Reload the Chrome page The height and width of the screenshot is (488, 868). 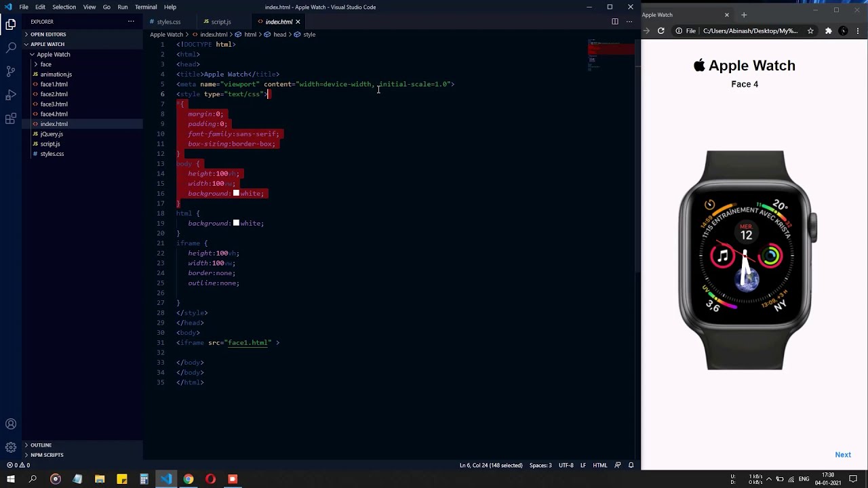[x=661, y=30]
